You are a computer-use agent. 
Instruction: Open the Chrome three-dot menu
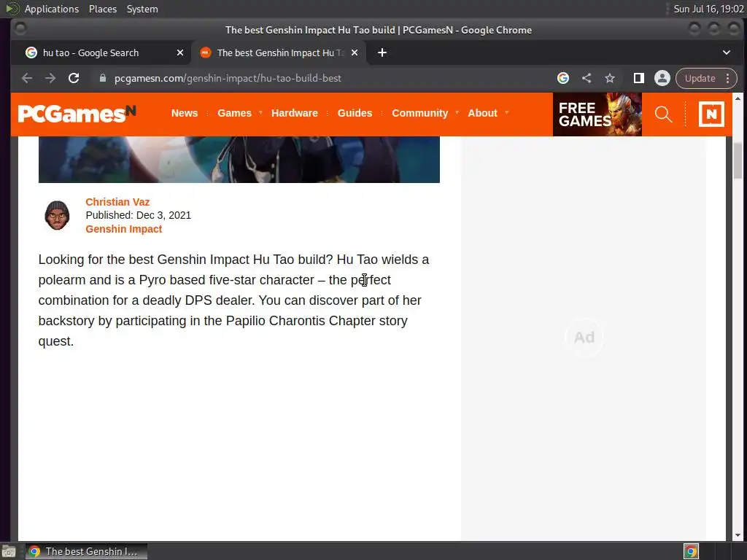click(727, 78)
